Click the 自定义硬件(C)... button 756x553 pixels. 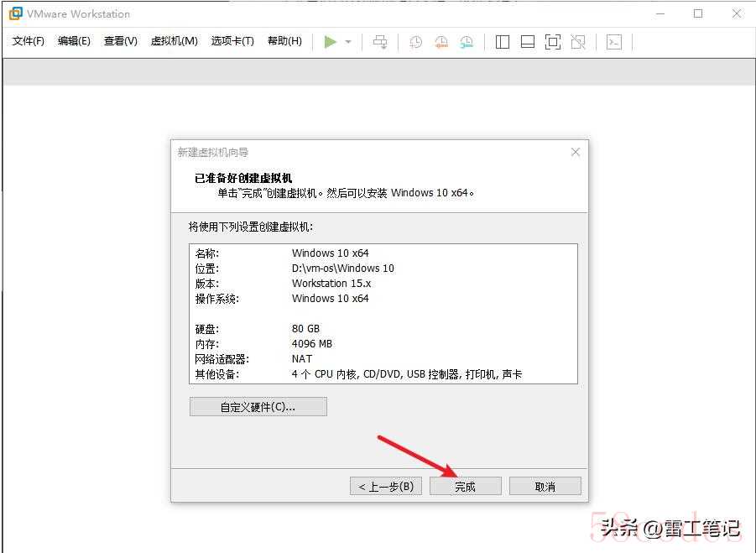click(x=258, y=407)
